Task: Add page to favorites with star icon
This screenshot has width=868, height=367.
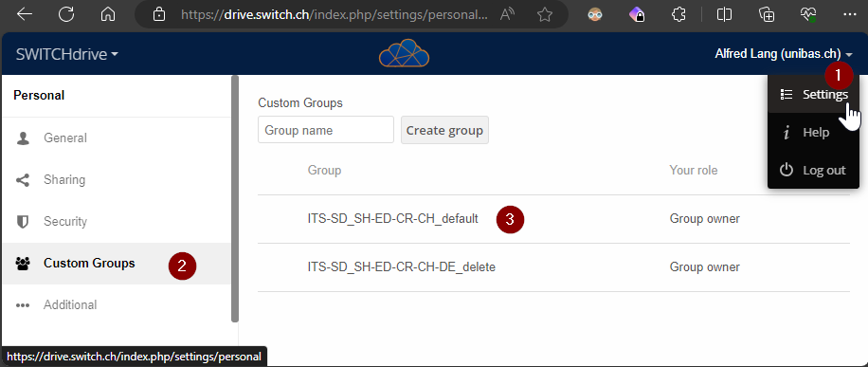Action: 545,15
